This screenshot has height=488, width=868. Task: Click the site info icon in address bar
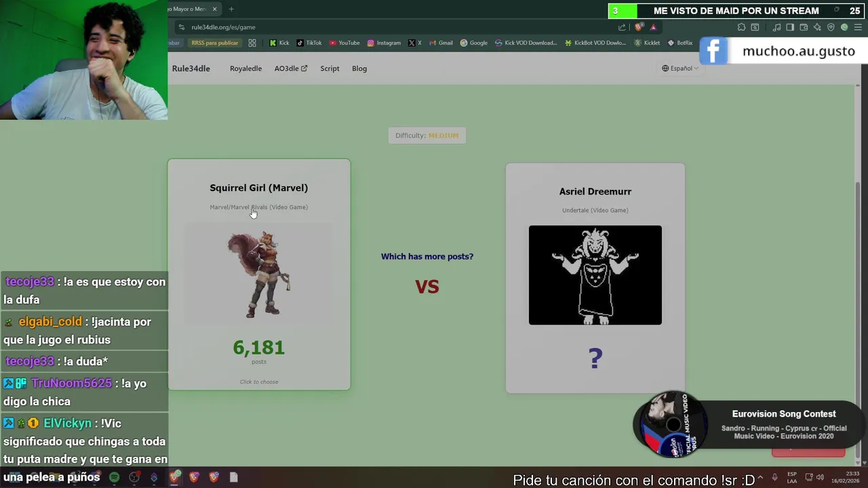point(181,27)
